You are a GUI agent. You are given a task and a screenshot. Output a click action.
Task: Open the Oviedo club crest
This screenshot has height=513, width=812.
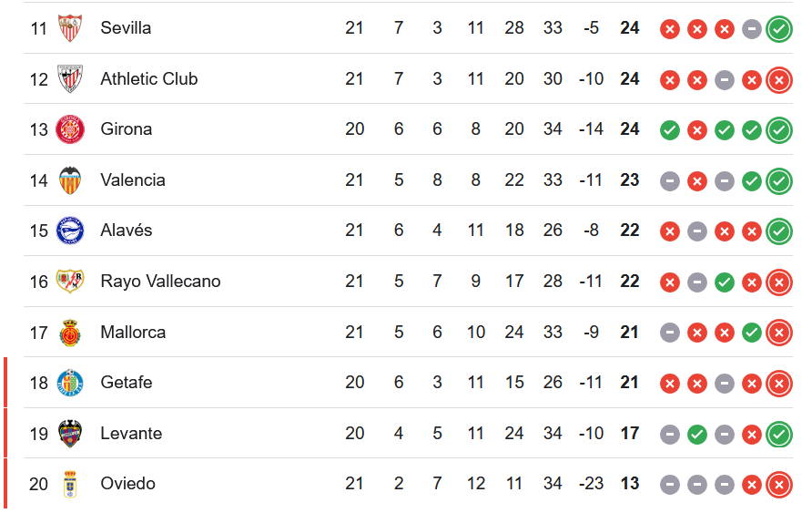click(x=70, y=484)
